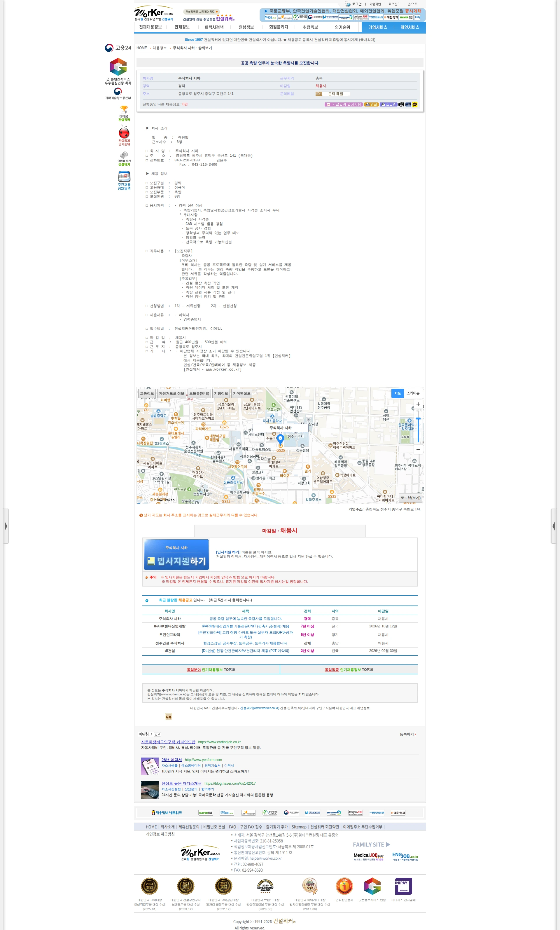Viewport: 560px width, 930px height.
Task: Share posting via KakaoTalk icon
Action: point(415,104)
